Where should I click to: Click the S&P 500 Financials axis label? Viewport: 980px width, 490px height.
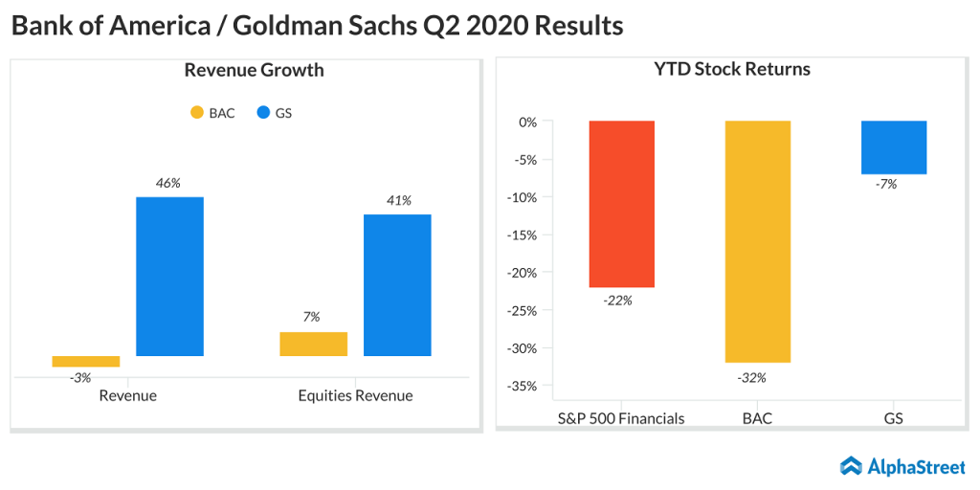(x=621, y=418)
